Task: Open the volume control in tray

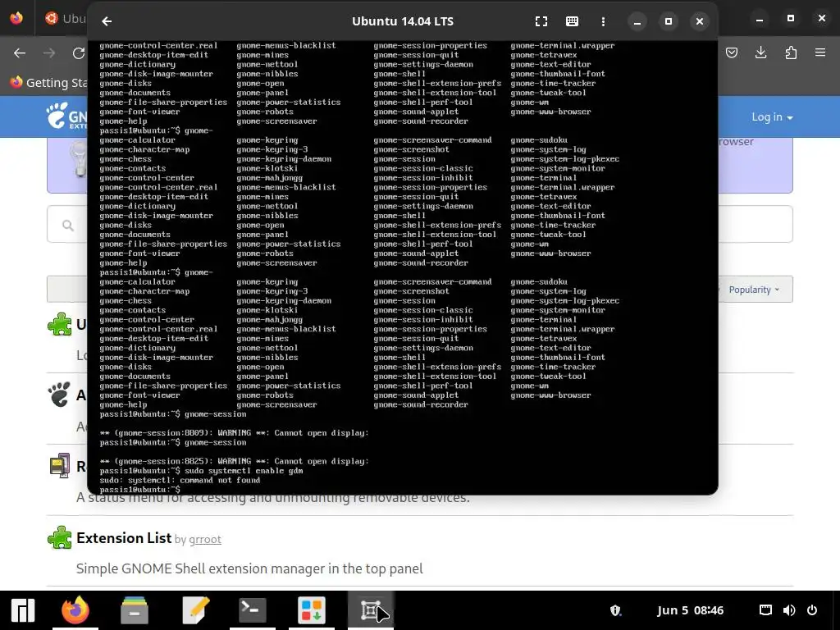Action: pyautogui.click(x=788, y=610)
